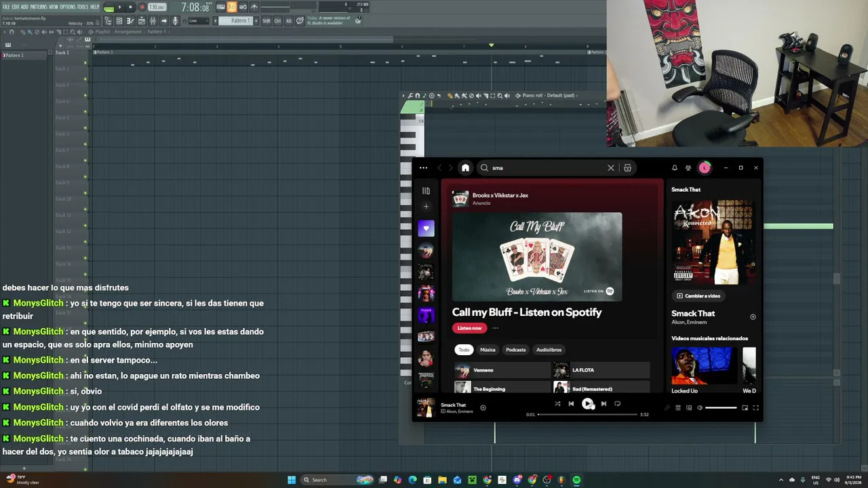Open the HELP menu in FL Studio
This screenshot has width=868, height=488.
click(x=95, y=7)
